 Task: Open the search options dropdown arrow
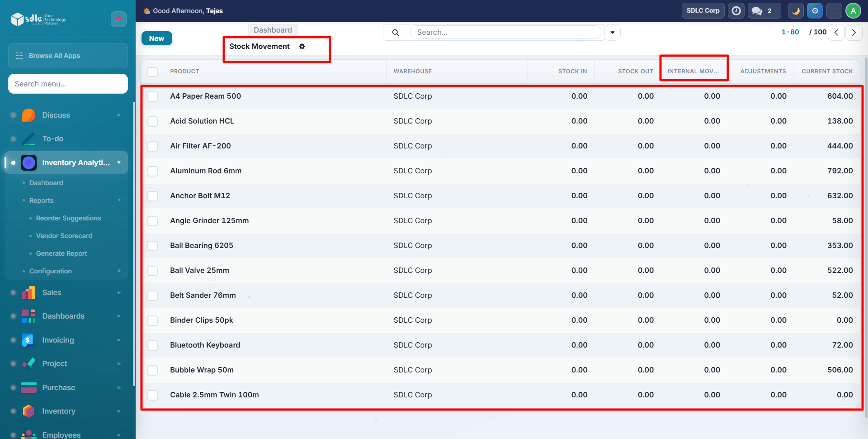coord(613,33)
